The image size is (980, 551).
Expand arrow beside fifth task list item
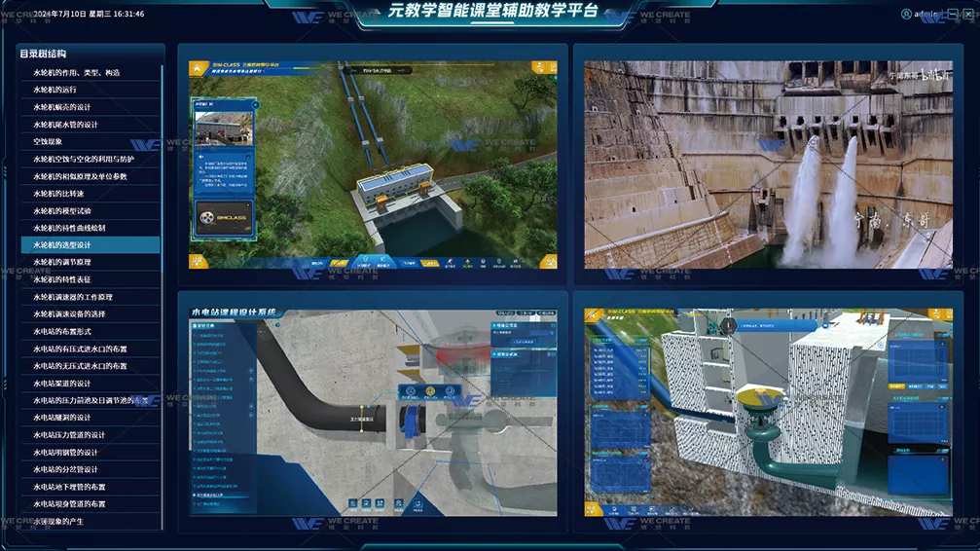click(251, 371)
